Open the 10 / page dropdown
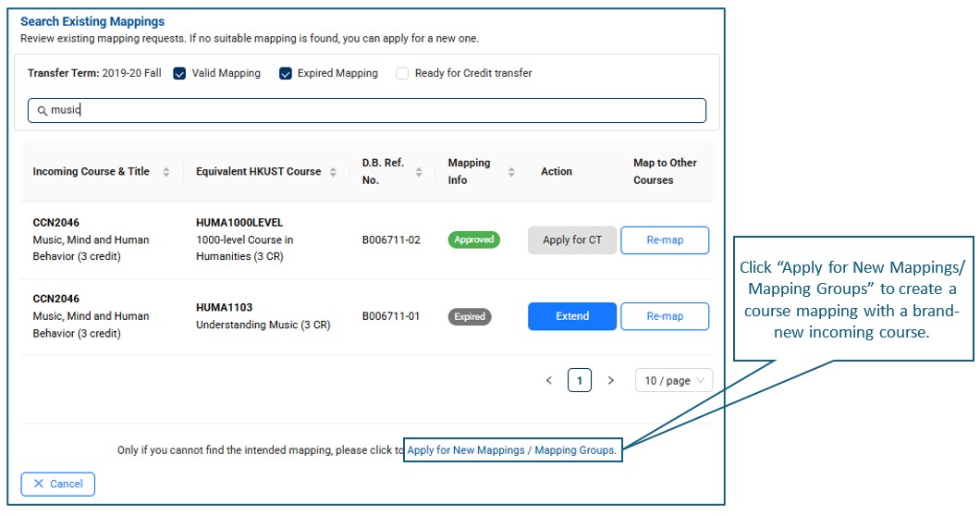Viewport: 980px width, 516px height. (x=673, y=380)
